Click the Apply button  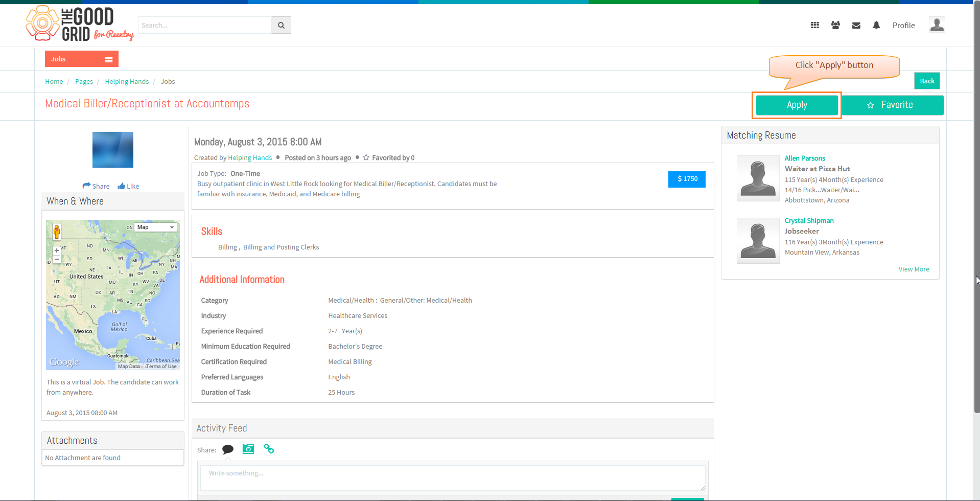tap(797, 105)
